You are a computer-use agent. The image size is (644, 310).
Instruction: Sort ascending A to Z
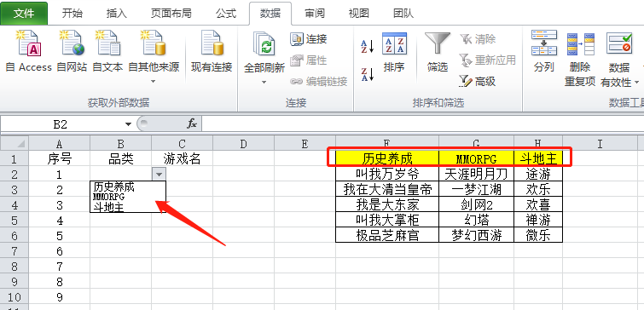click(367, 46)
